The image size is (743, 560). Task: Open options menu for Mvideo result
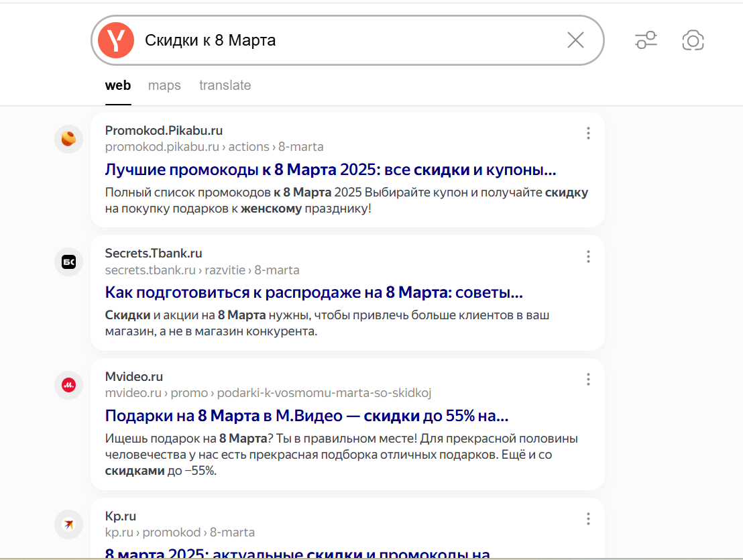pyautogui.click(x=588, y=379)
